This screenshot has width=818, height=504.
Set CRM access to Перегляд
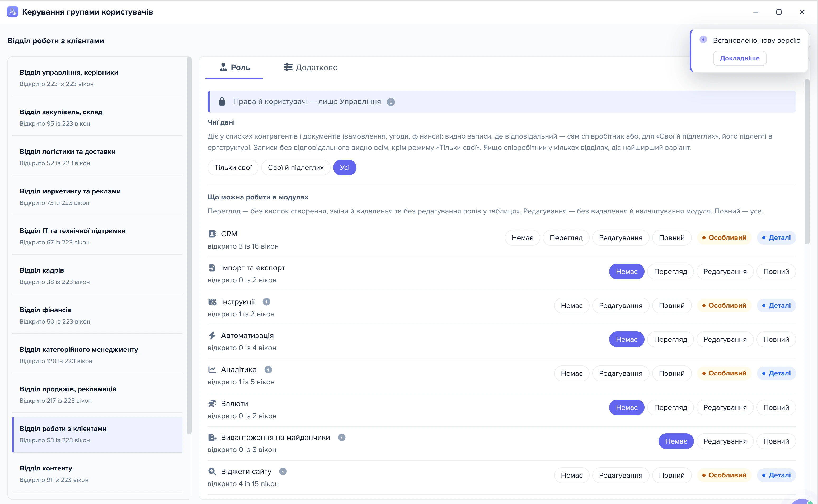coord(566,238)
